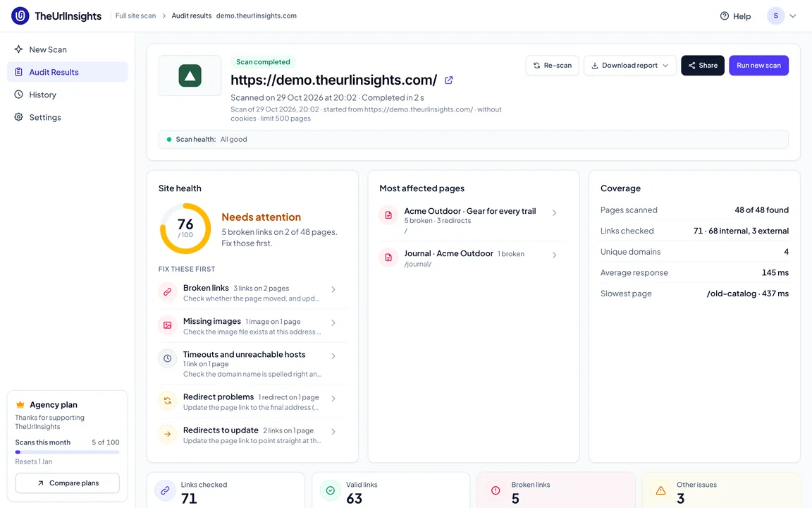This screenshot has height=508, width=812.
Task: Click the Acme Outdoor · Gear for every trail title
Action: [x=470, y=211]
